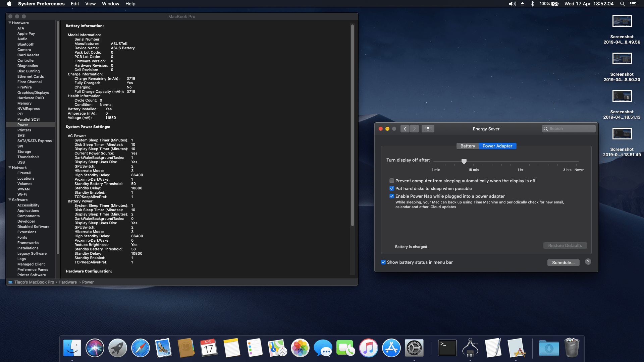The image size is (644, 362).
Task: Open the Window menu
Action: tap(110, 4)
